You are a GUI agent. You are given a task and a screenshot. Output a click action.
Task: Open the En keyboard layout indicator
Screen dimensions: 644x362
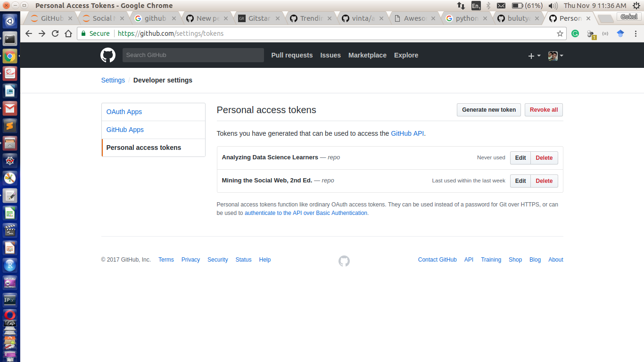click(x=476, y=6)
